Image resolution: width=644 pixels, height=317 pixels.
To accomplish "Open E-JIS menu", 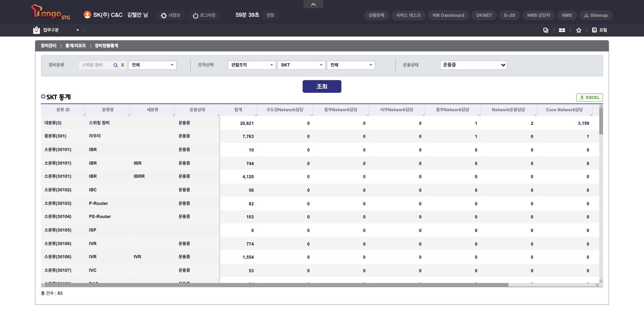I will tap(509, 15).
